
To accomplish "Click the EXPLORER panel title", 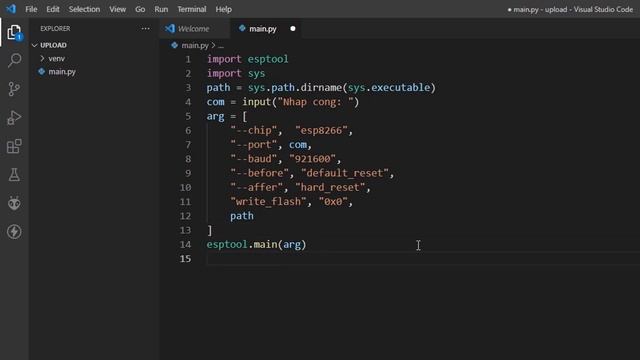I will click(x=55, y=29).
